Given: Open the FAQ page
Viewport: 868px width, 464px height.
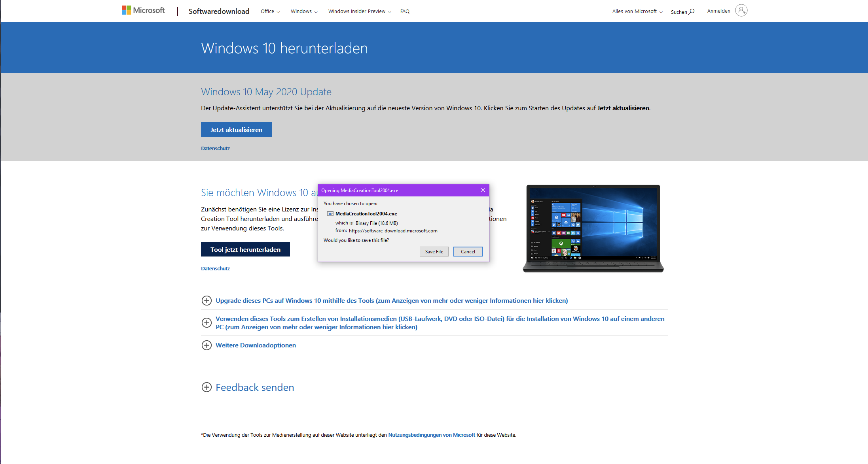Looking at the screenshot, I should [405, 11].
